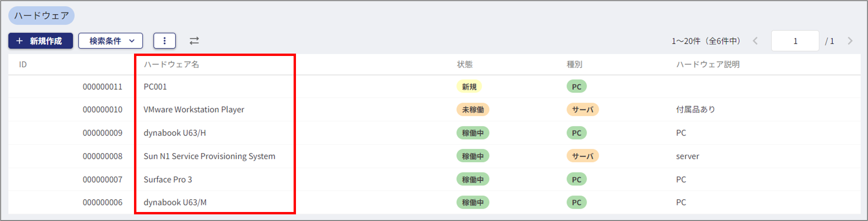Click the page number input field
This screenshot has height=221, width=868.
(795, 41)
